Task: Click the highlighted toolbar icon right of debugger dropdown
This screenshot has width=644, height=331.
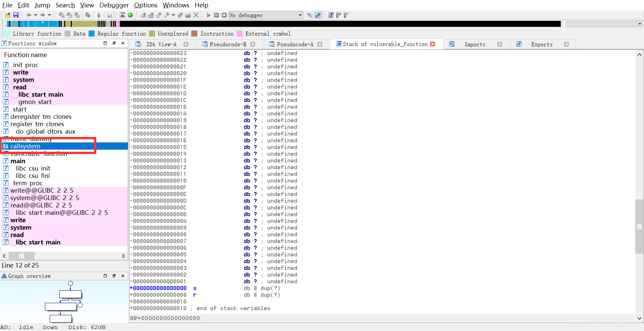Action: pyautogui.click(x=318, y=15)
